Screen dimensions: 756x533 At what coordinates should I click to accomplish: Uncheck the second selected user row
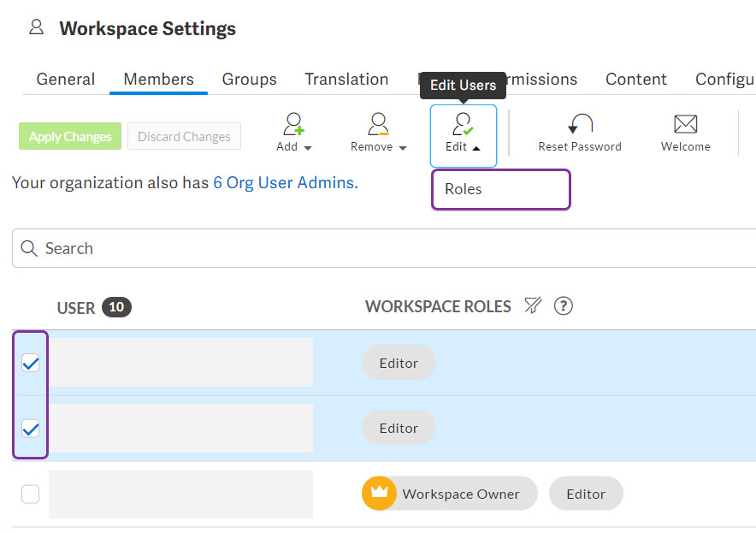[x=30, y=428]
